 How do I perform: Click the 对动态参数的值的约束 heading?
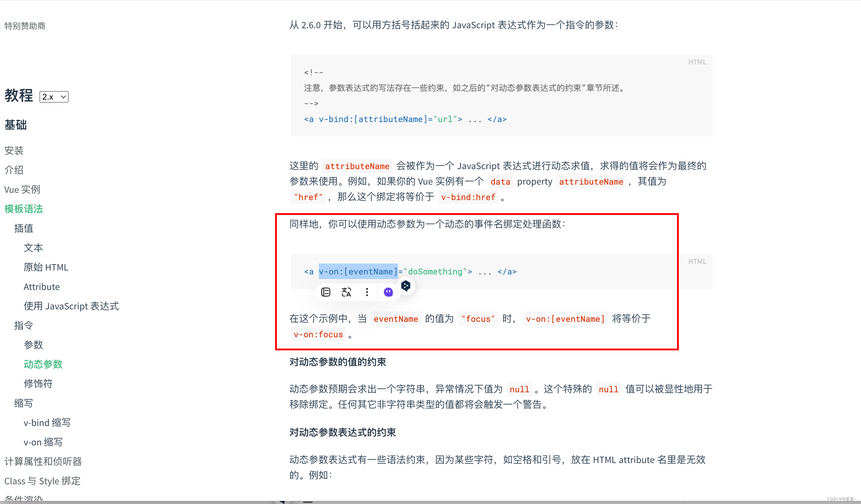[x=338, y=362]
